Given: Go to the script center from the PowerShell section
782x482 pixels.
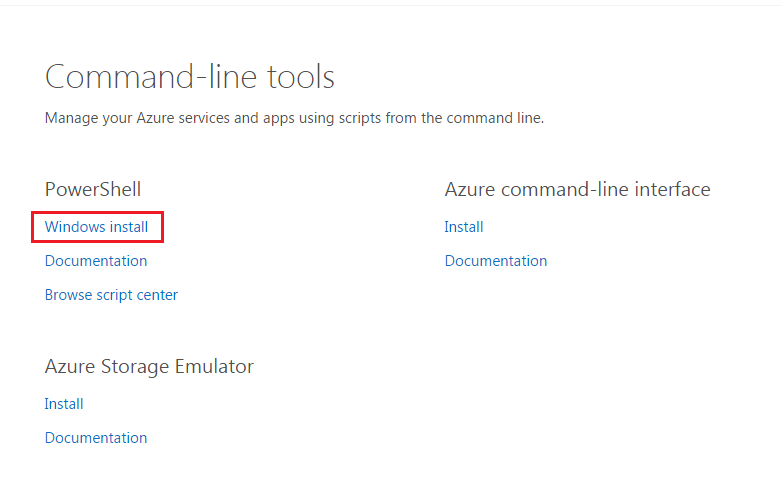Looking at the screenshot, I should point(111,295).
